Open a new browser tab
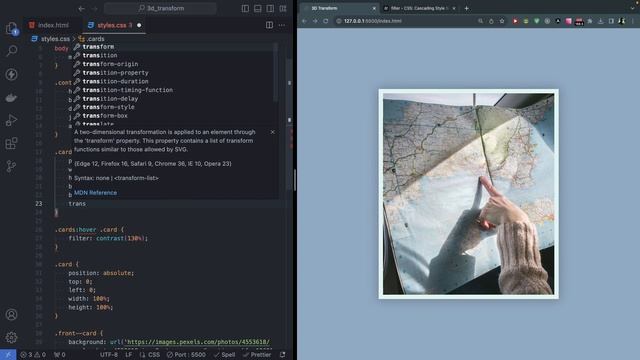 pyautogui.click(x=467, y=8)
